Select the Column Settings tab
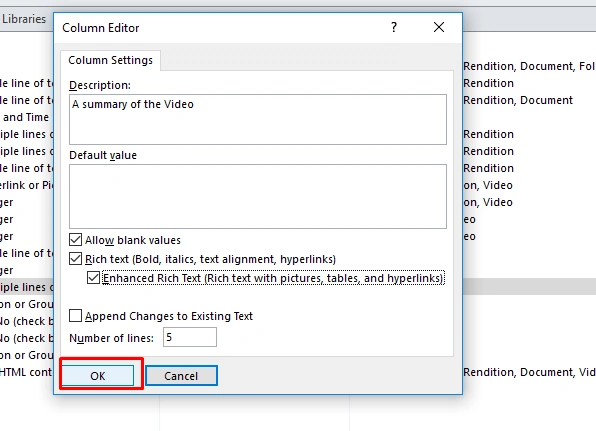 click(110, 60)
